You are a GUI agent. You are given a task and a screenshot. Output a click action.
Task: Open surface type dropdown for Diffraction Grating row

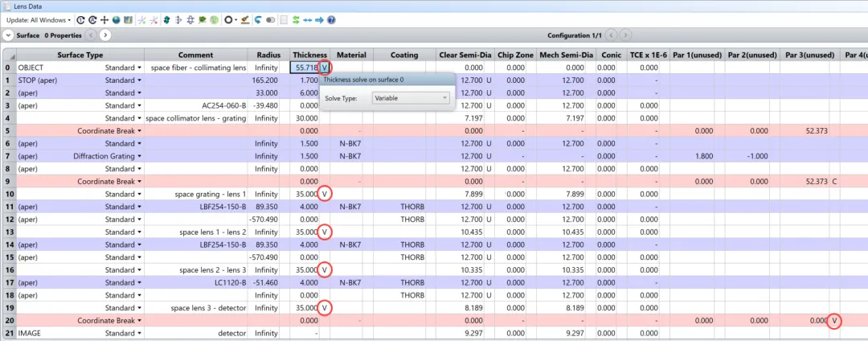coord(139,156)
